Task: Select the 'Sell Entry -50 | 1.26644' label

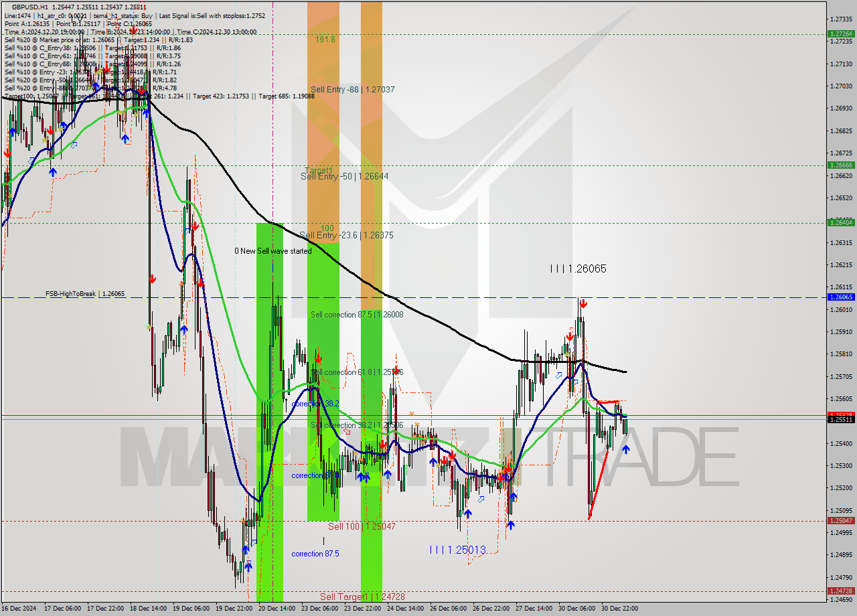Action: 344,176
